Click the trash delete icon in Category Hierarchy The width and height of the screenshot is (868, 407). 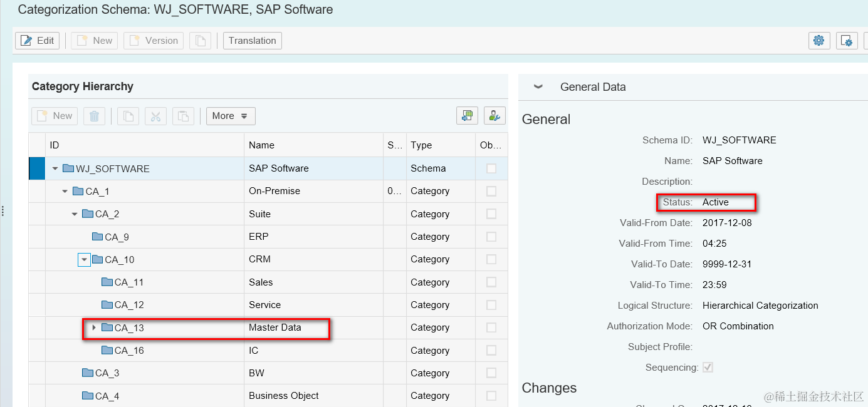94,116
